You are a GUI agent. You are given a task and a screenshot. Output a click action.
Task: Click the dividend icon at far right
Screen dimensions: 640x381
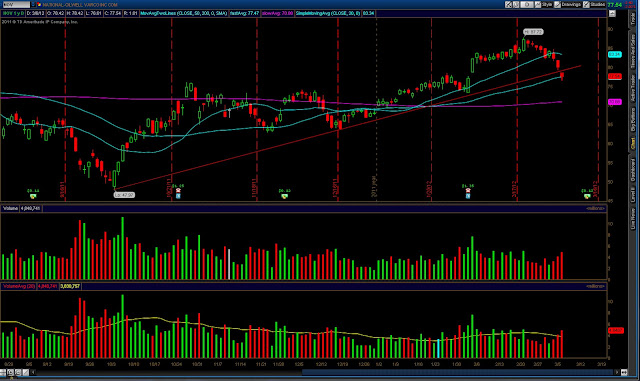click(587, 196)
